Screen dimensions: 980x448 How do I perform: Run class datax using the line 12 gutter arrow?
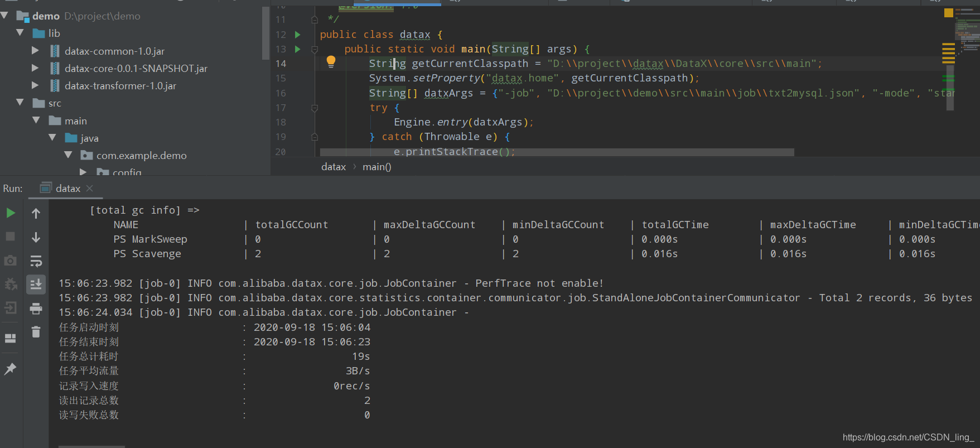298,35
